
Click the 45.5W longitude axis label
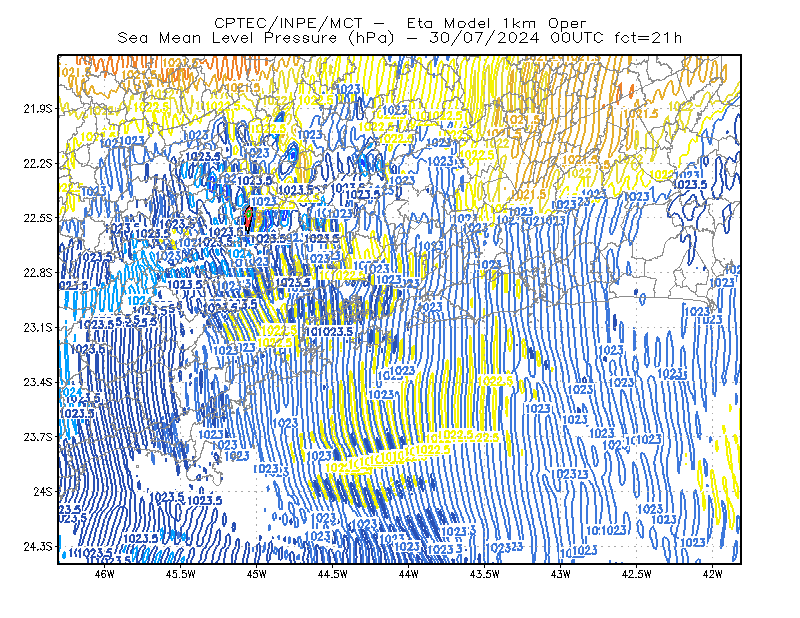(x=181, y=574)
